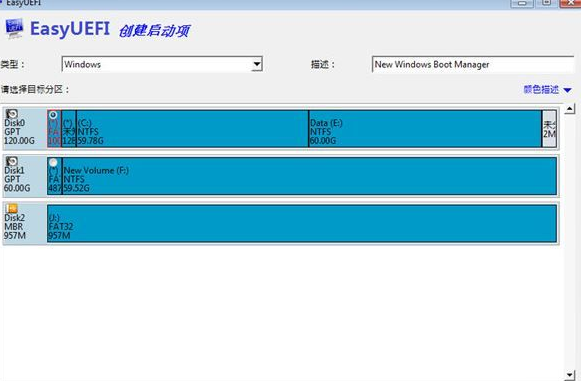Select the 128M unformatted partition on Disk0

pyautogui.click(x=69, y=129)
